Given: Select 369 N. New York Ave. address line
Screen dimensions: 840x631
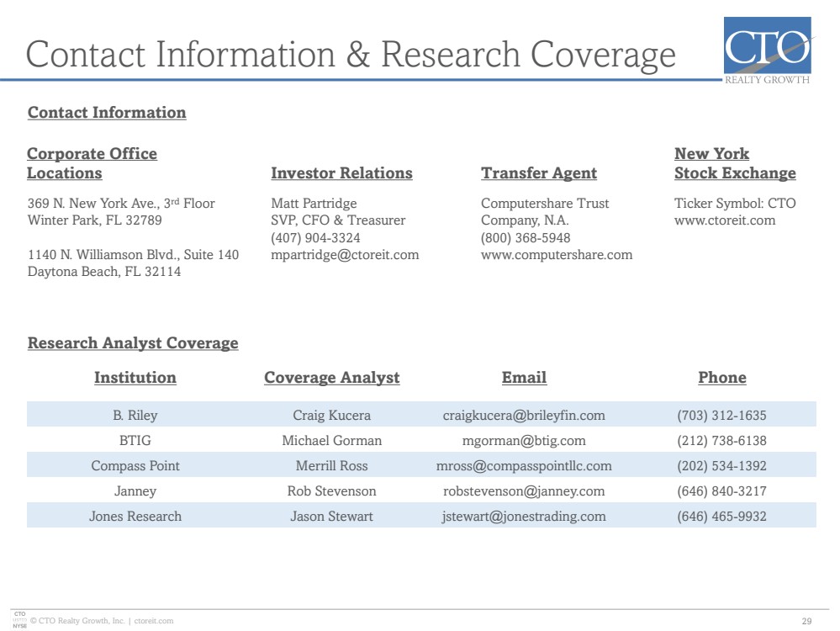Looking at the screenshot, I should [121, 204].
